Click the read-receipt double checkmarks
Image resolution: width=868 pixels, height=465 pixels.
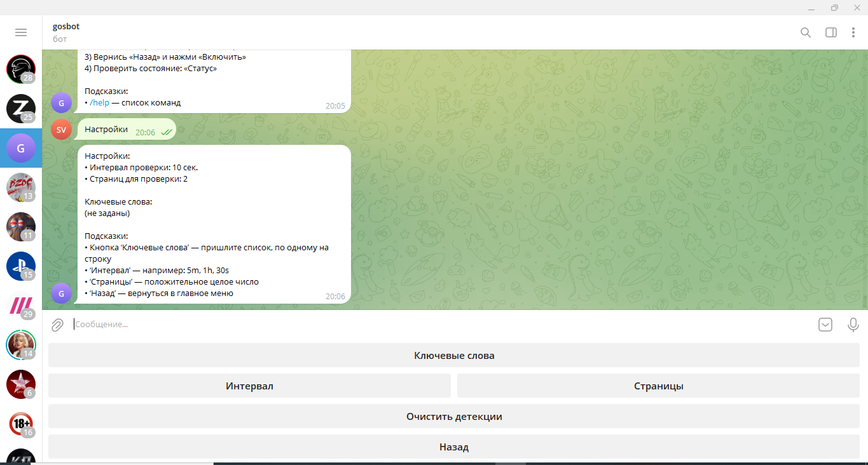point(167,132)
